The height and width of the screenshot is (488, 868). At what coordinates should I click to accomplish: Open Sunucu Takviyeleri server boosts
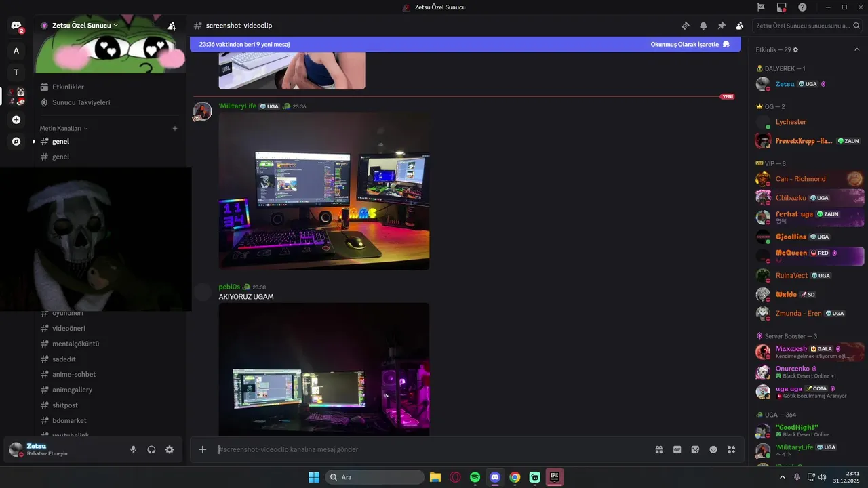[x=109, y=102]
